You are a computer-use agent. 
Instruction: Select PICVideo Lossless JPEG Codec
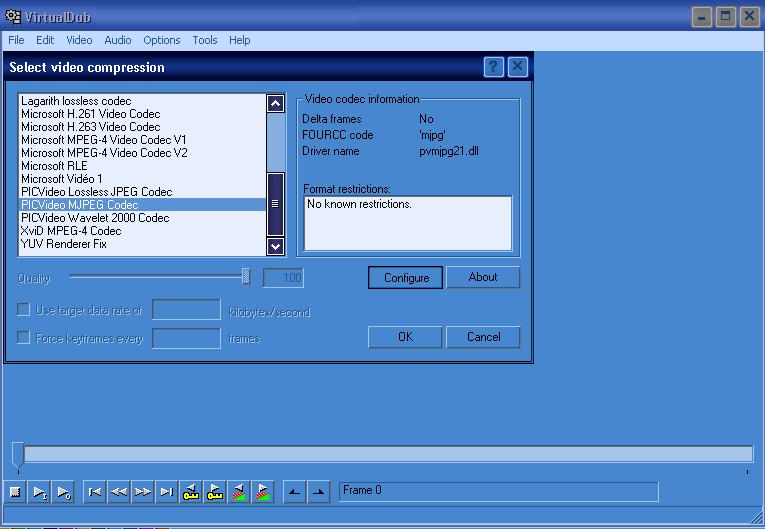click(142, 192)
